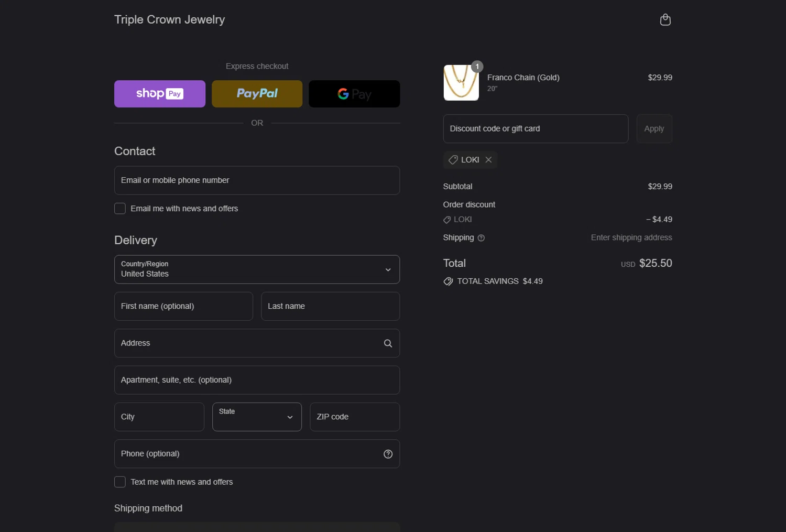Click the shipping info question icon
This screenshot has width=786, height=532.
tap(481, 238)
